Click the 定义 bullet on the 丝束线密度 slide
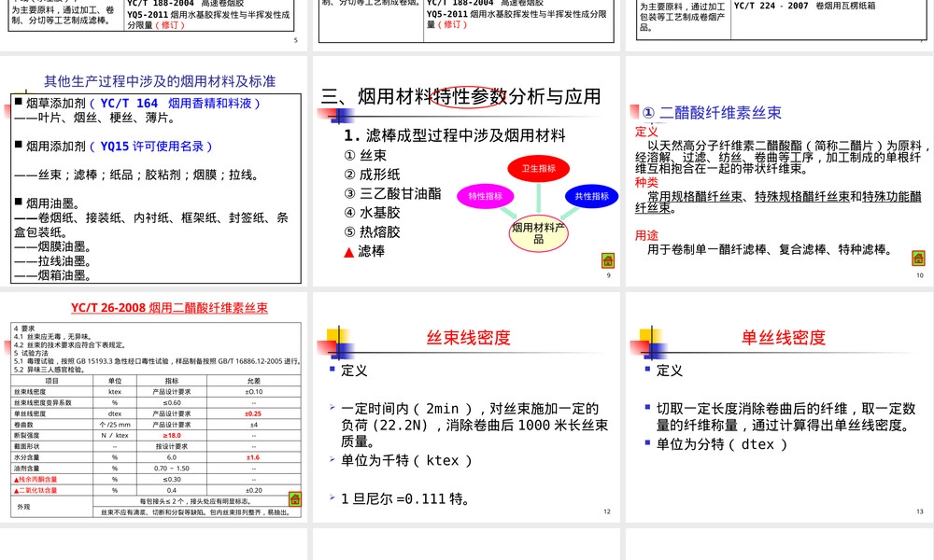The height and width of the screenshot is (560, 934). (354, 371)
